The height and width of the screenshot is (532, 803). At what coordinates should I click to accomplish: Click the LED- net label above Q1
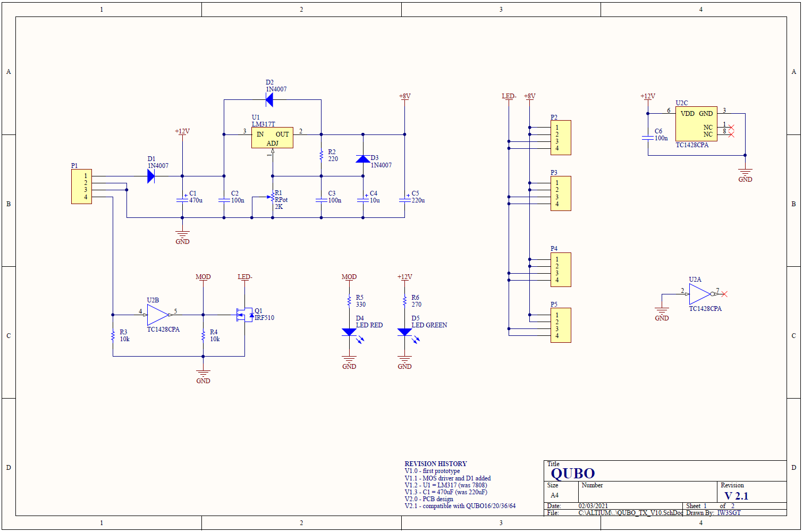click(244, 277)
